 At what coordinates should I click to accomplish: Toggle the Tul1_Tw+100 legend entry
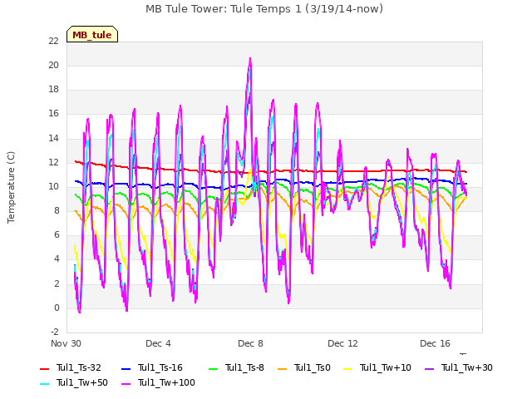click(158, 382)
